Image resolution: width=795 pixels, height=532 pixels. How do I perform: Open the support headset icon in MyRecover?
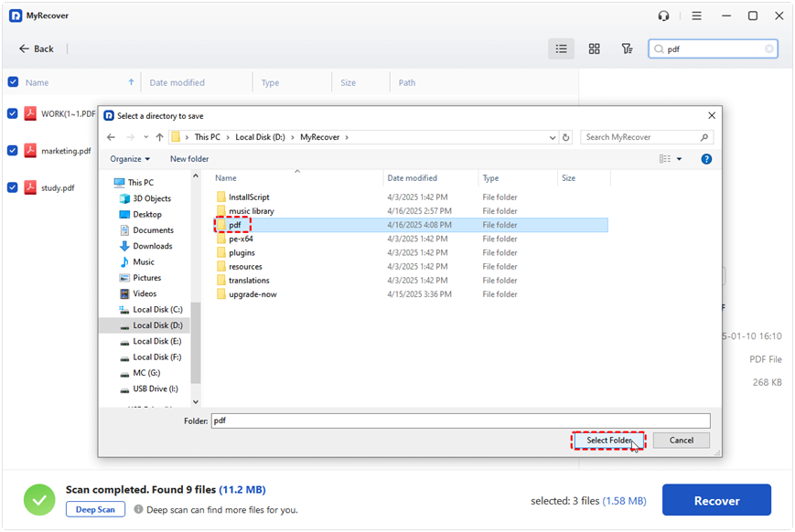point(663,16)
